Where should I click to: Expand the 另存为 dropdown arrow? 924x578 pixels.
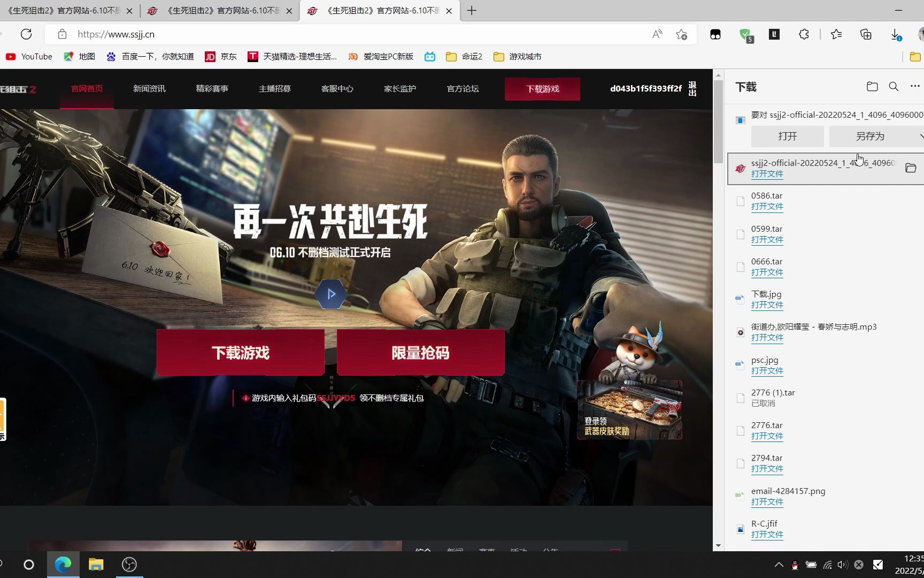click(921, 136)
